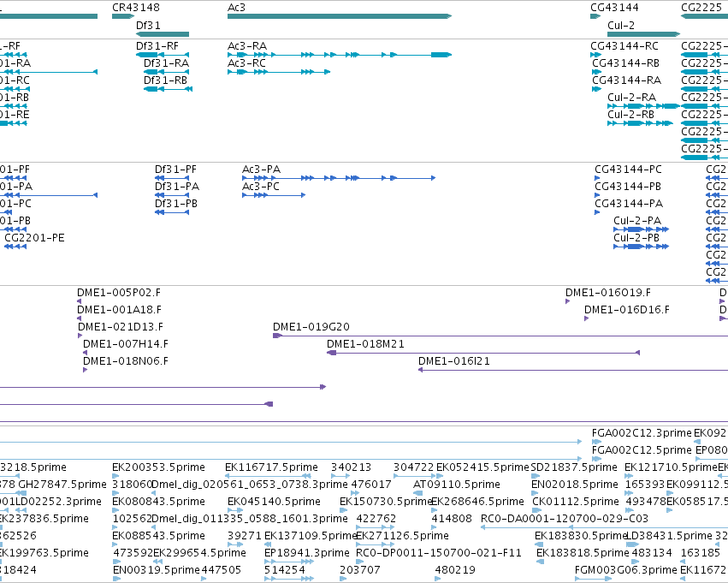
Task: Click EST EK088543.5prime
Action: tap(158, 537)
